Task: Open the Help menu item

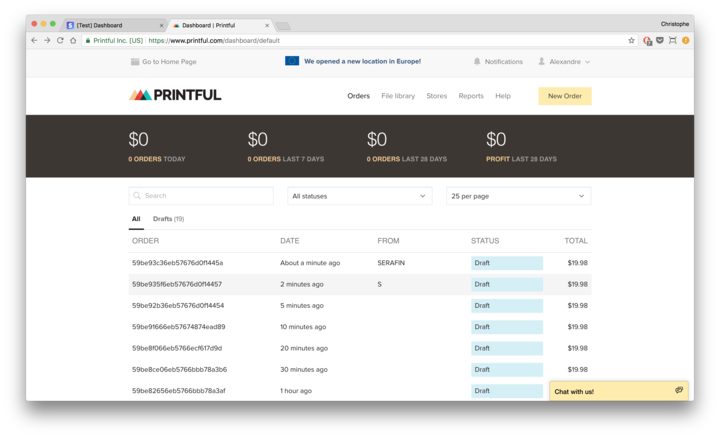Action: tap(503, 96)
